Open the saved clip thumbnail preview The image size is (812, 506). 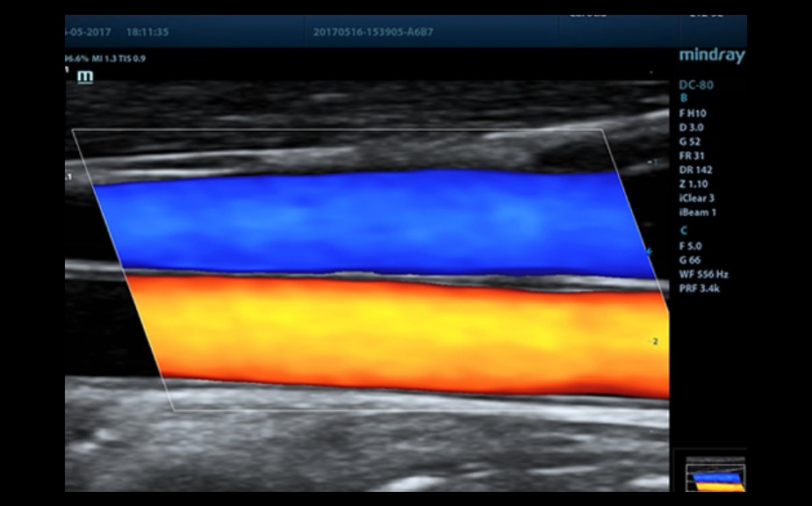pyautogui.click(x=714, y=473)
